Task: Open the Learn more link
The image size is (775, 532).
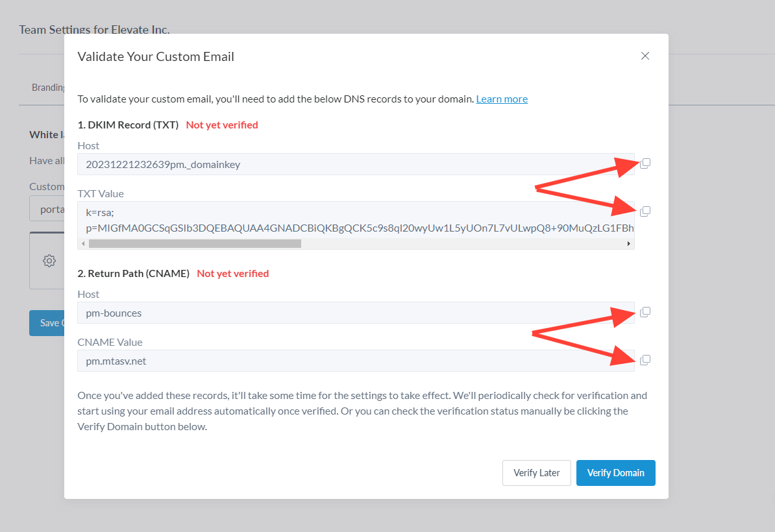Action: [x=502, y=99]
